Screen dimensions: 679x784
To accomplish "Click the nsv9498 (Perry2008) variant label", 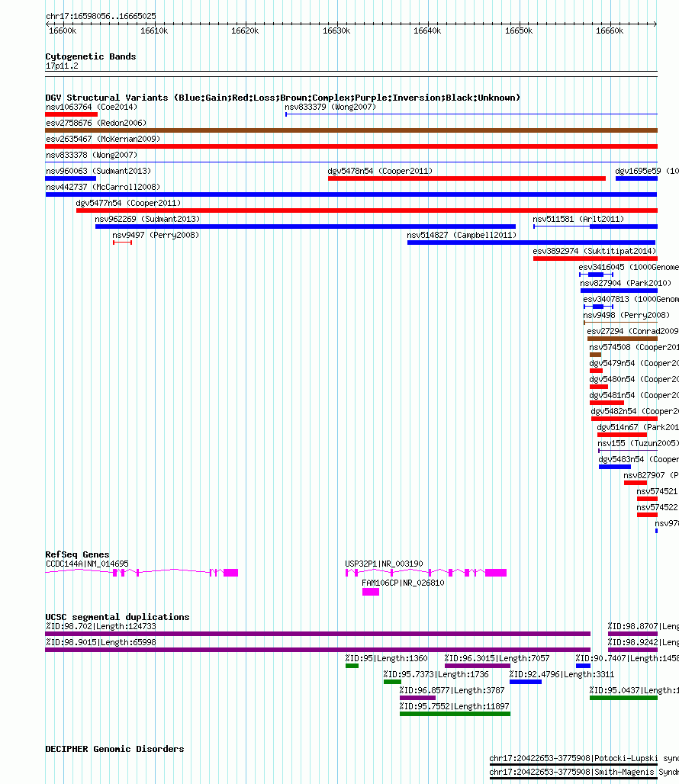I will point(626,315).
